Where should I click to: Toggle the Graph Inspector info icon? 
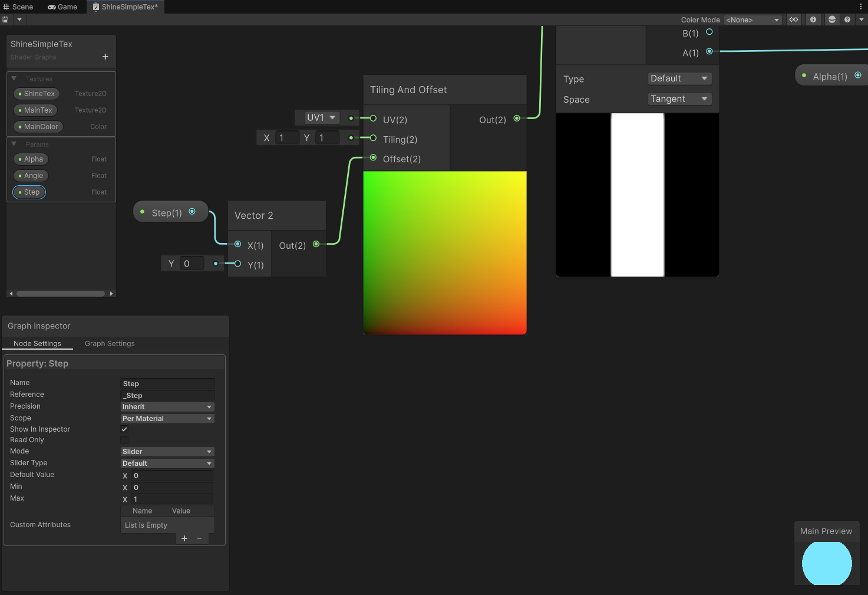click(x=813, y=19)
